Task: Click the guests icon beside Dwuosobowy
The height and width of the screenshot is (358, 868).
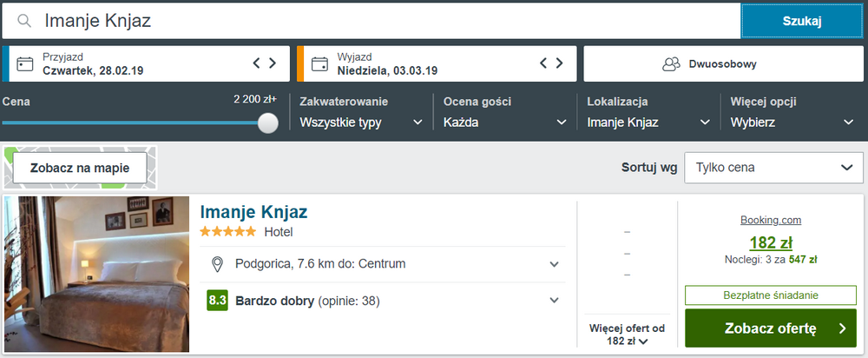Action: point(671,63)
